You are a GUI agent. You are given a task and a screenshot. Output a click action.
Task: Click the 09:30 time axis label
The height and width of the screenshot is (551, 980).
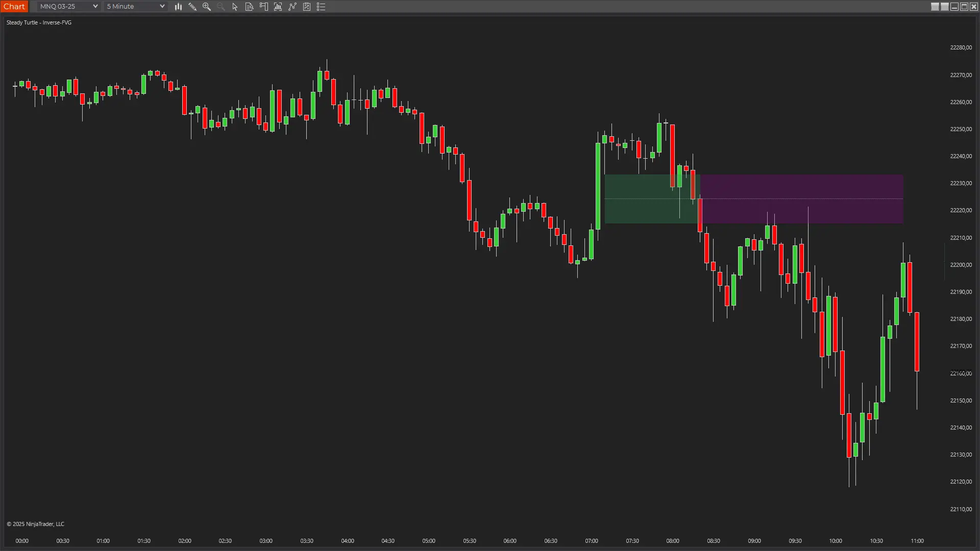pos(795,541)
